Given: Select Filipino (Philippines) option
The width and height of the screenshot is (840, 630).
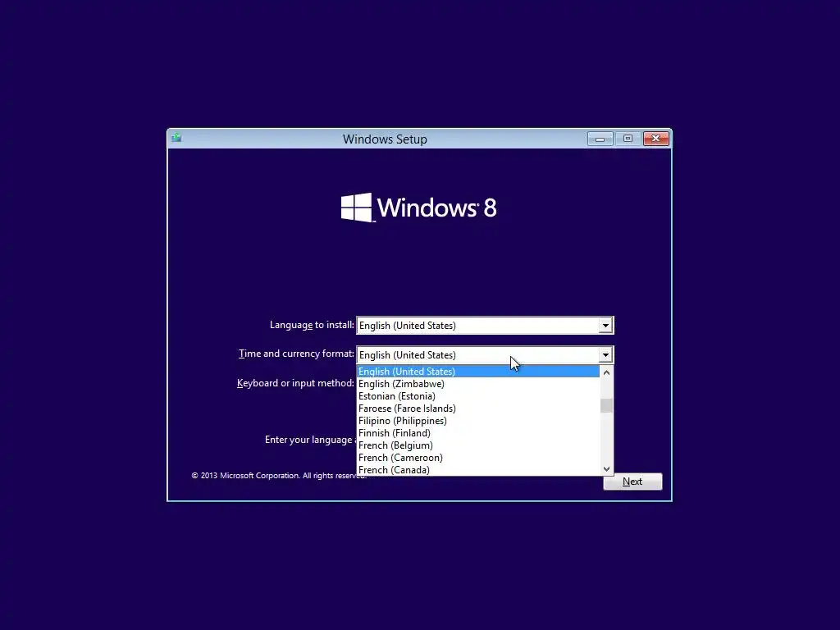Looking at the screenshot, I should (478, 421).
